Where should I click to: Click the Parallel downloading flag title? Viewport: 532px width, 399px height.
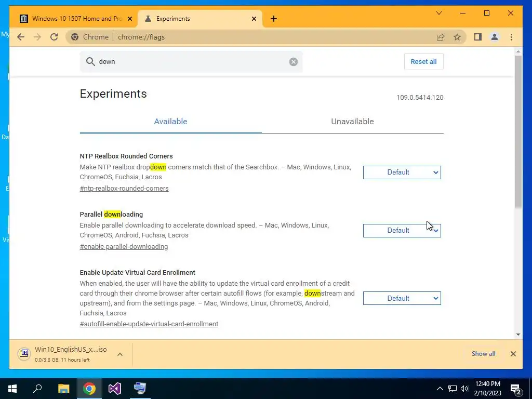coord(111,215)
